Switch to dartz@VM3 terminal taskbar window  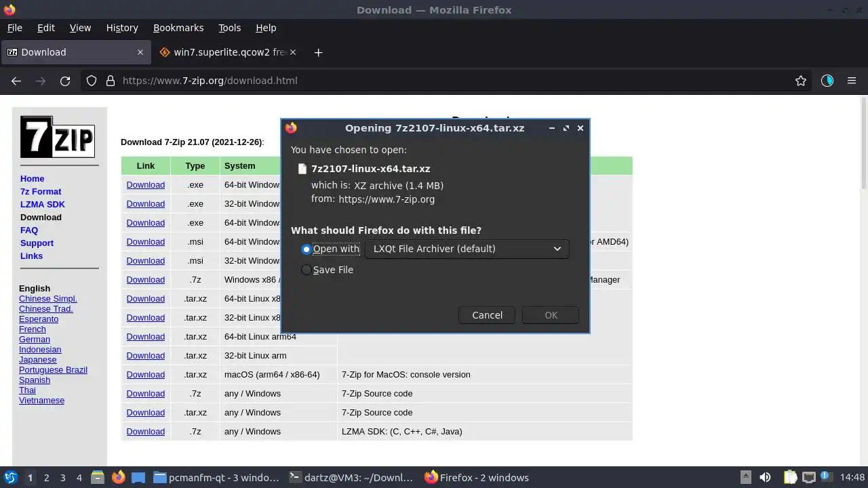tap(351, 478)
